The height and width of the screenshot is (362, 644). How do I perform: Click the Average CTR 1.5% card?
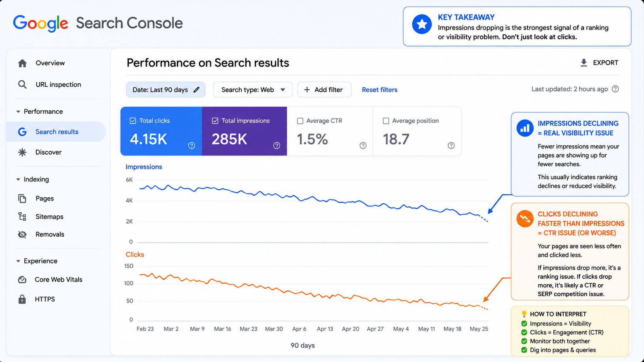(330, 131)
